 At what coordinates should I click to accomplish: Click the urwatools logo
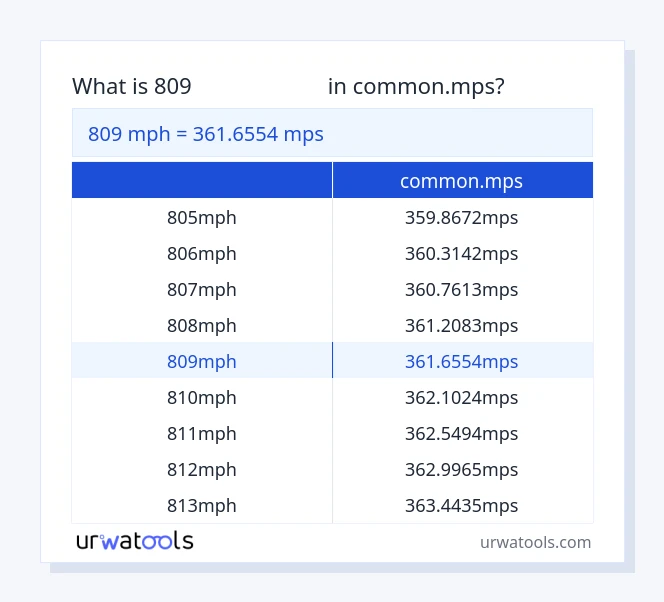pyautogui.click(x=135, y=541)
